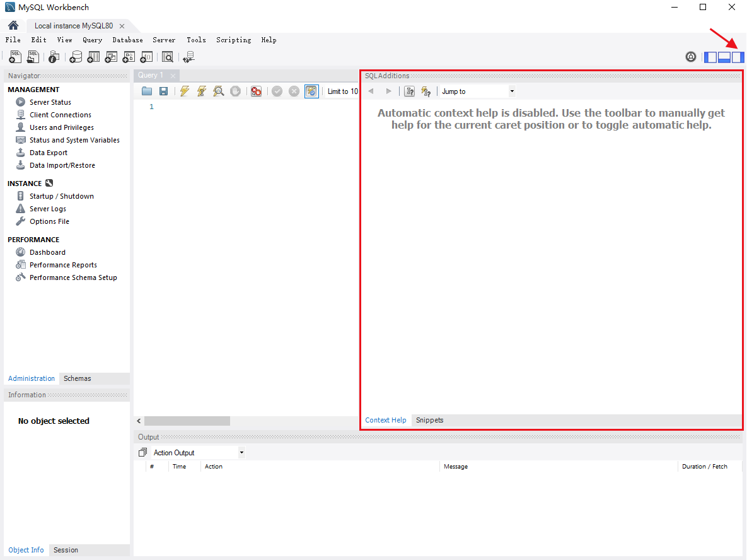Rollback transaction X icon
The image size is (747, 560).
pyautogui.click(x=294, y=91)
